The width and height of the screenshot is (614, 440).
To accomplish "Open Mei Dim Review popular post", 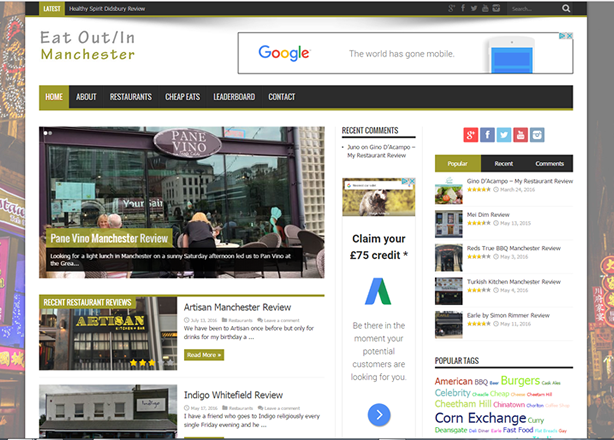I will 488,215.
